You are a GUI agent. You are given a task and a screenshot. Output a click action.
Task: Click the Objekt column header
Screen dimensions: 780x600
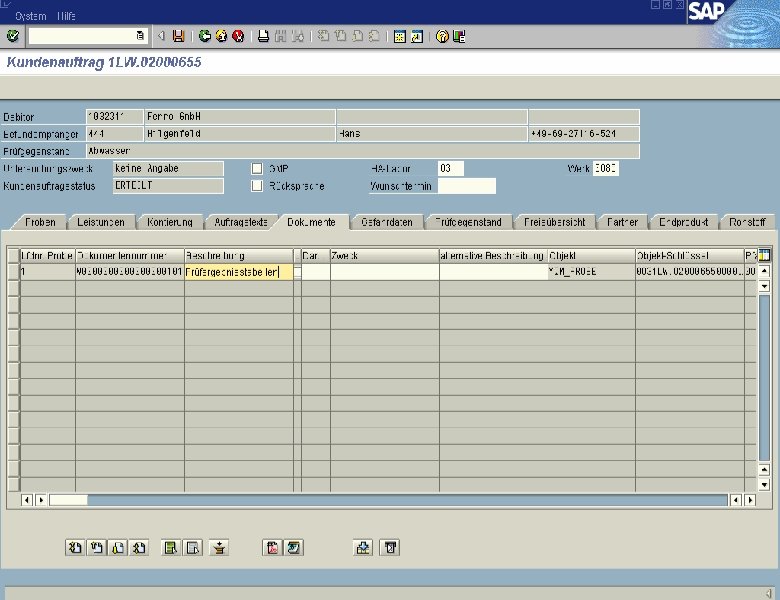[x=591, y=256]
